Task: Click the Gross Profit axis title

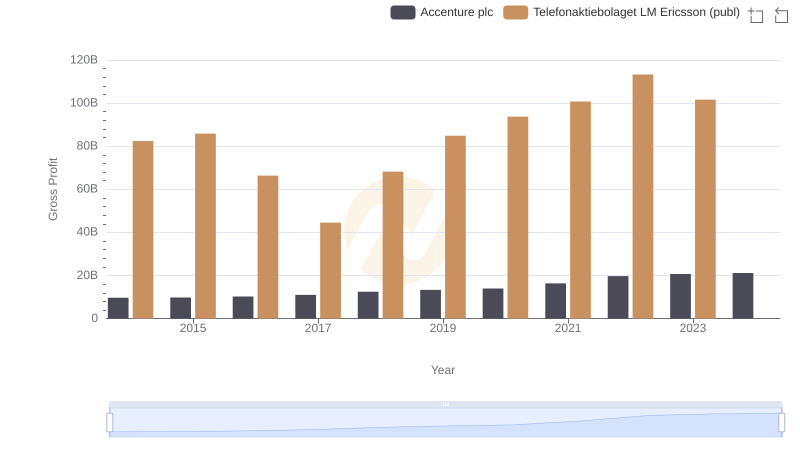Action: pos(53,189)
